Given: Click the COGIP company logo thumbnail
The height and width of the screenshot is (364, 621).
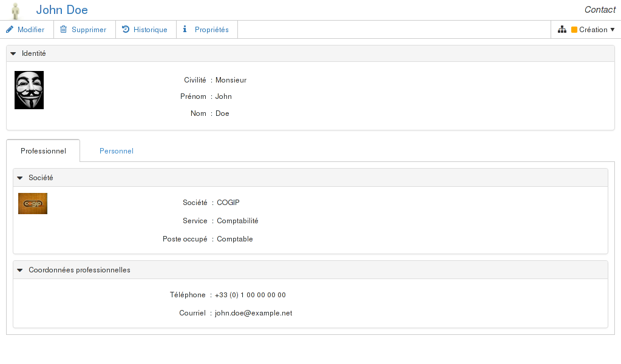Looking at the screenshot, I should [x=33, y=203].
